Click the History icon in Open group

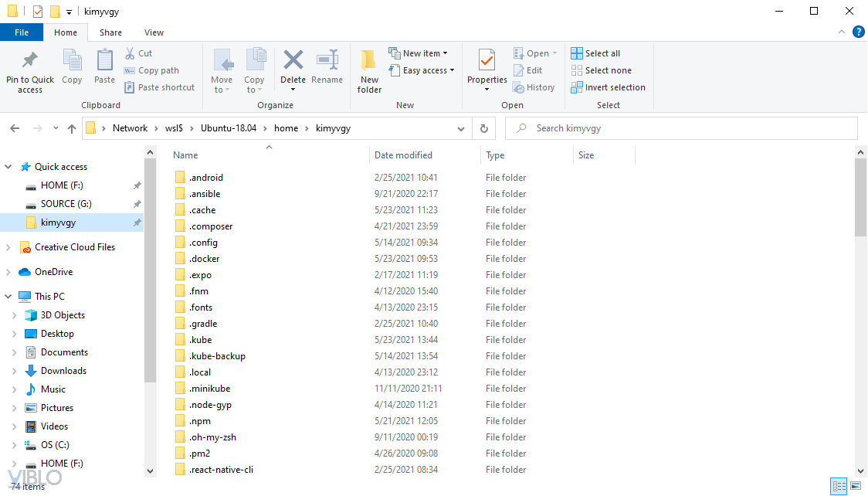click(x=518, y=87)
